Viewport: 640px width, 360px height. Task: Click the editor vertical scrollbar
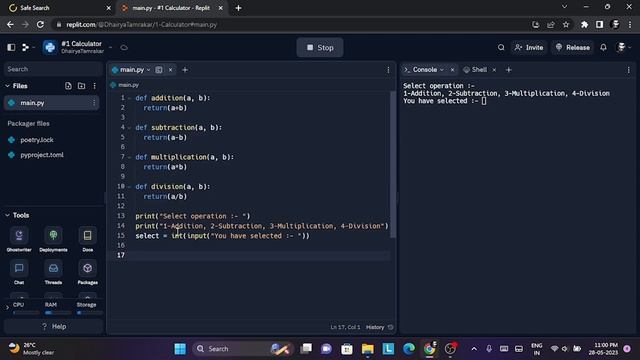[x=393, y=163]
